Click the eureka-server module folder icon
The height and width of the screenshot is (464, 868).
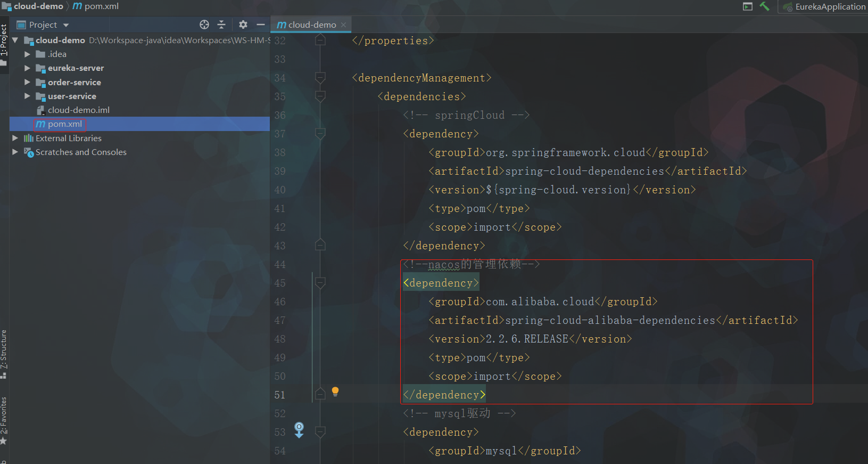point(40,68)
